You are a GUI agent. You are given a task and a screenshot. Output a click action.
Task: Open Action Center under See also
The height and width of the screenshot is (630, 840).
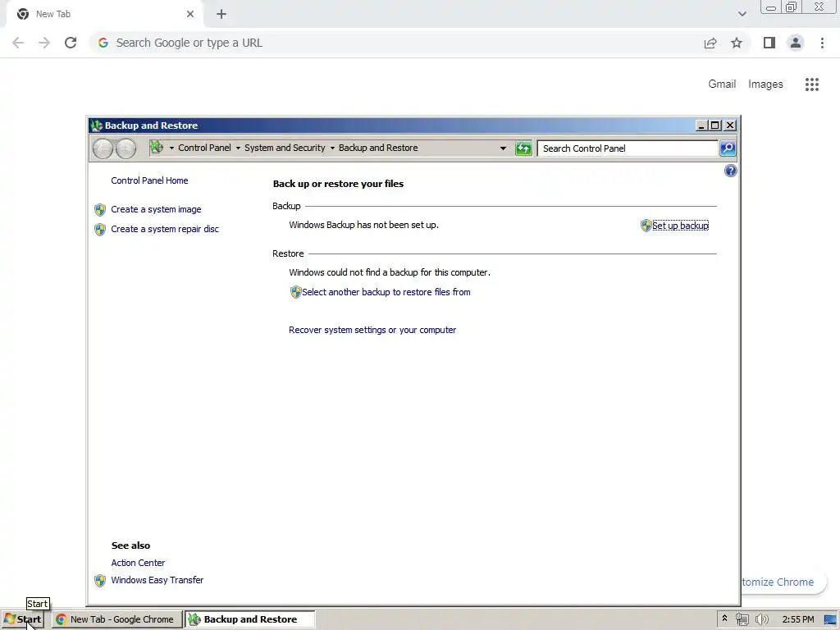click(138, 563)
